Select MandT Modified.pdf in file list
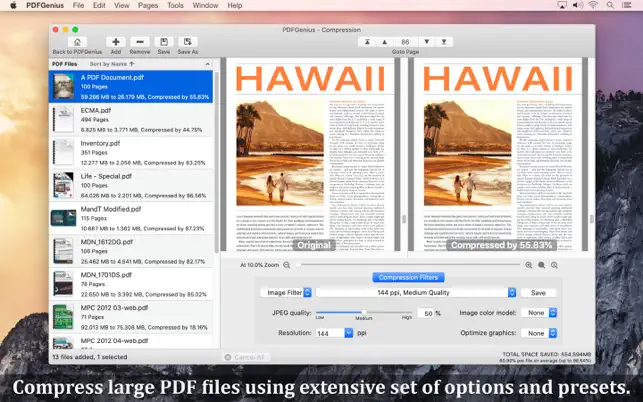This screenshot has width=643, height=402. (x=131, y=218)
